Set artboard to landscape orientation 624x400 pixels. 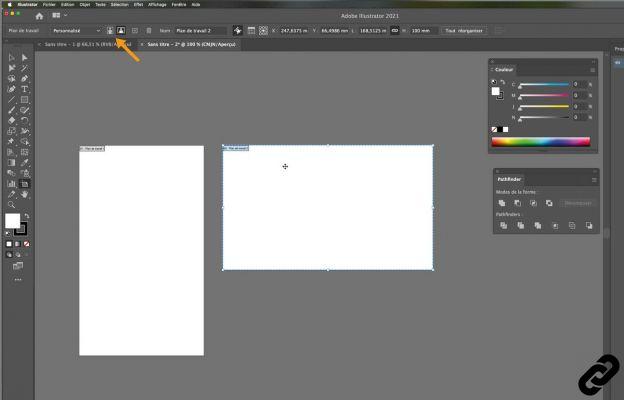click(121, 31)
